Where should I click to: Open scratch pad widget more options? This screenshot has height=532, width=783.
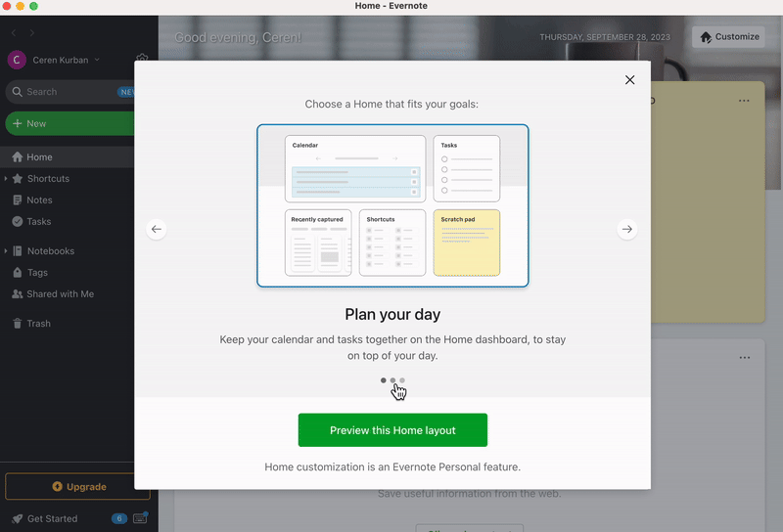(744, 101)
